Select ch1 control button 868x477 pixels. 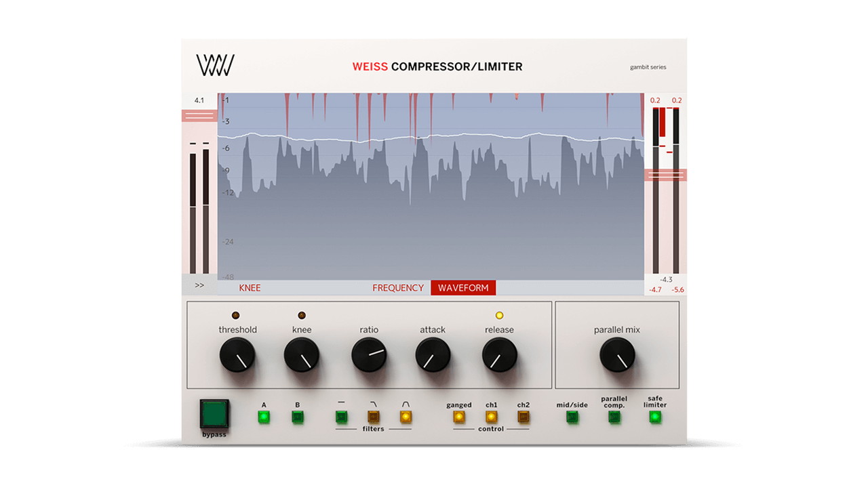(491, 417)
